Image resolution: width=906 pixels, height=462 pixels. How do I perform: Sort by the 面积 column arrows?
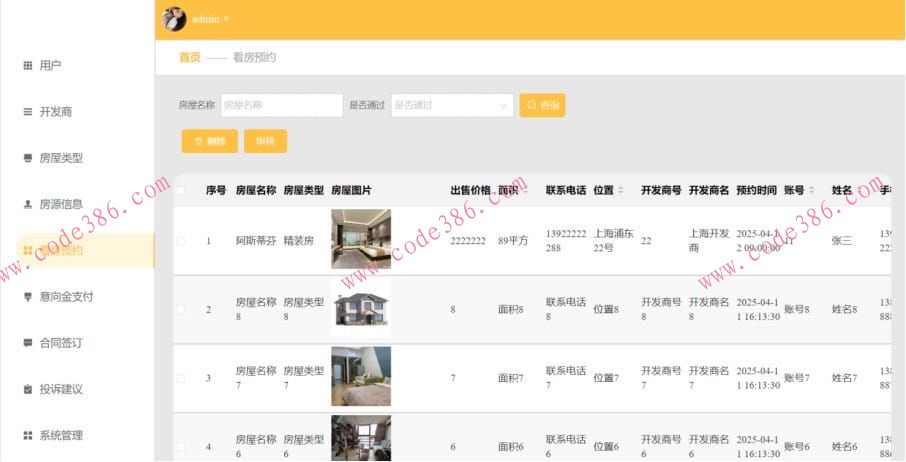tap(525, 190)
